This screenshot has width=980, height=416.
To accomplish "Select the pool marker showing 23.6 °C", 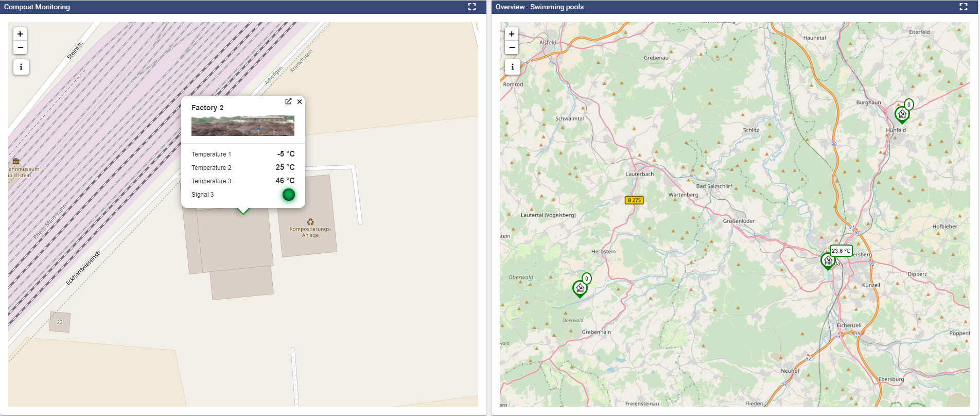I will [828, 261].
